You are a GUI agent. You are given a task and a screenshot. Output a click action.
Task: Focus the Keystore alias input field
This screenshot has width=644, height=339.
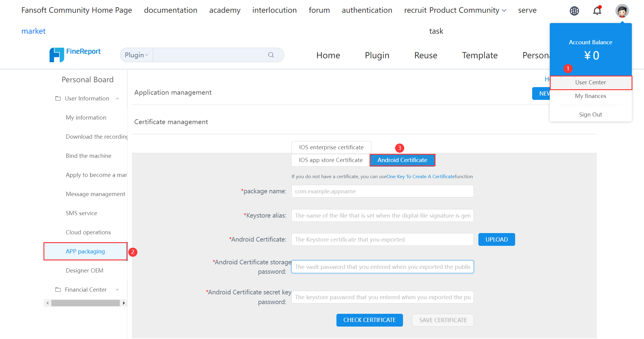382,215
